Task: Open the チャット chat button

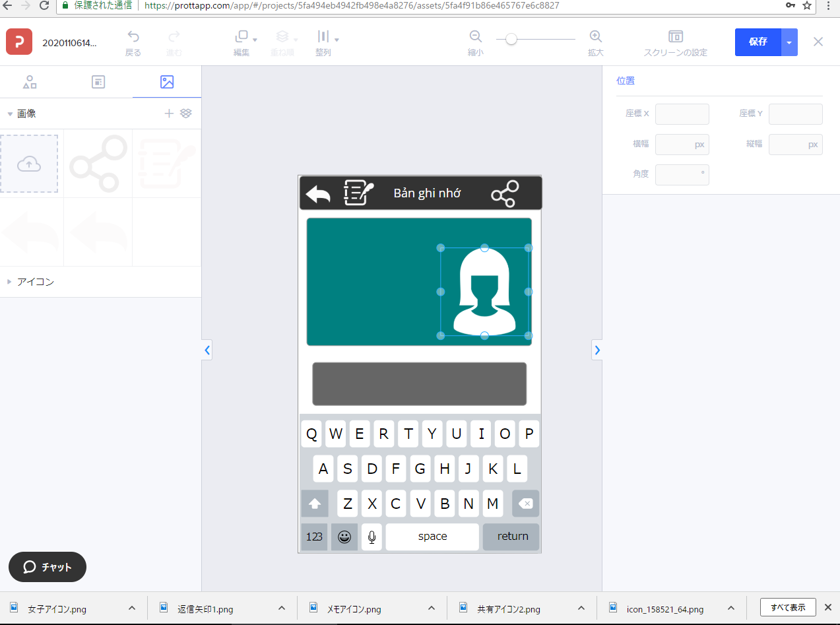Action: (x=48, y=567)
